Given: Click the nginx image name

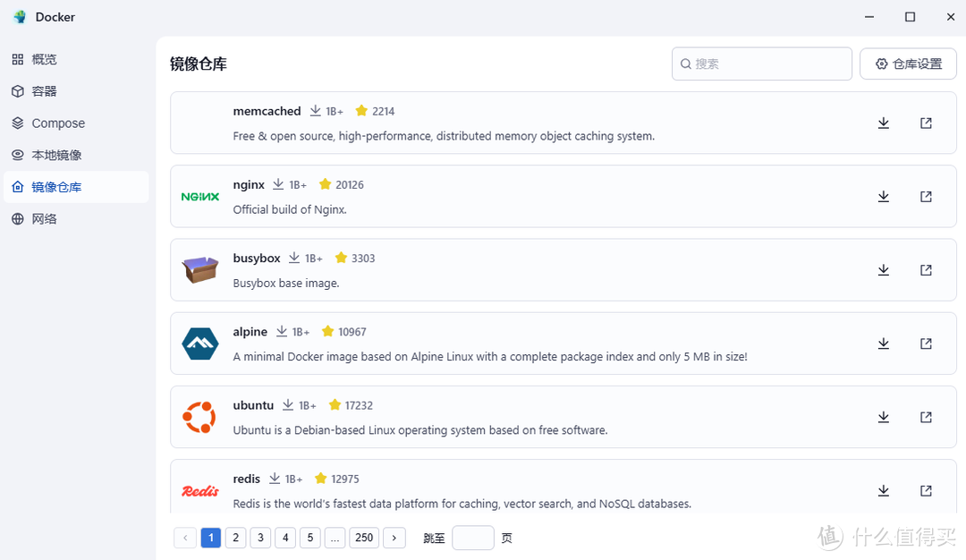Looking at the screenshot, I should [249, 185].
